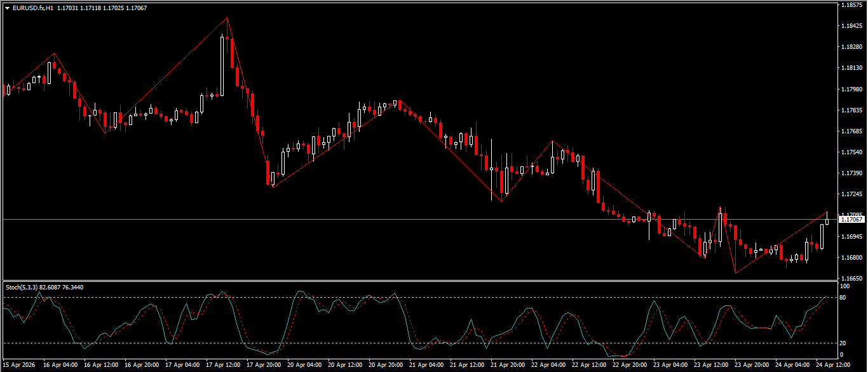Click the dashed 80 level line in the Stochastic panel

click(x=381, y=296)
